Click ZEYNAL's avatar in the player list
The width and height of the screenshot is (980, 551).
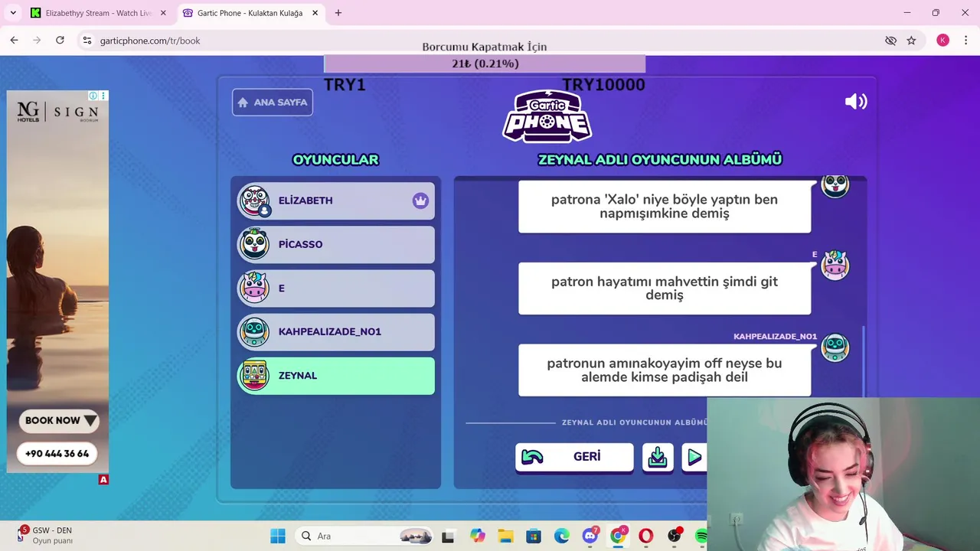[x=254, y=376]
